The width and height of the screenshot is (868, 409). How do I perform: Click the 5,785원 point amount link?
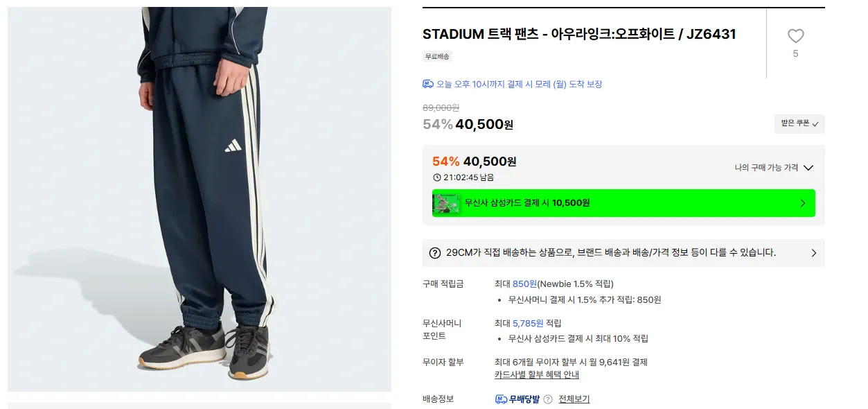(x=528, y=323)
